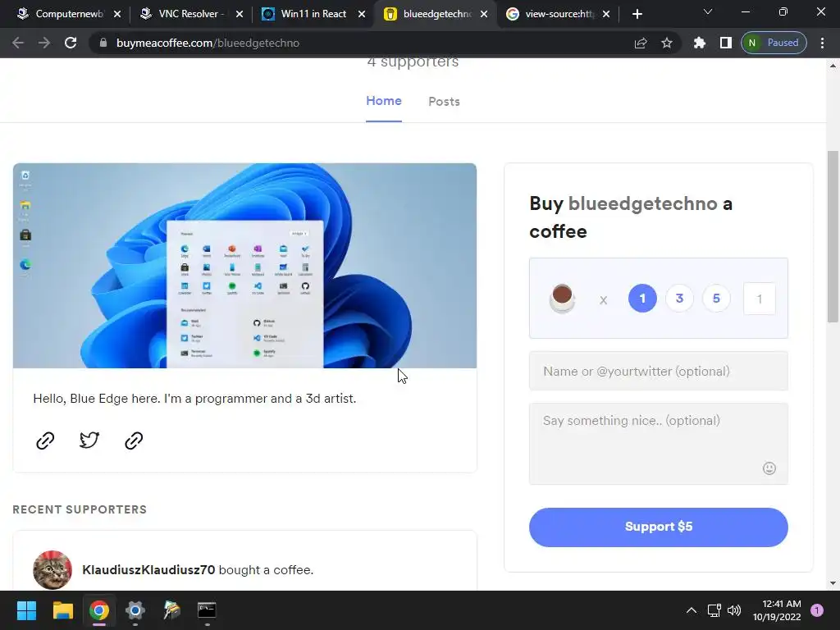This screenshot has height=630, width=840.
Task: Click the scrollbar up arrow
Action: (x=833, y=66)
